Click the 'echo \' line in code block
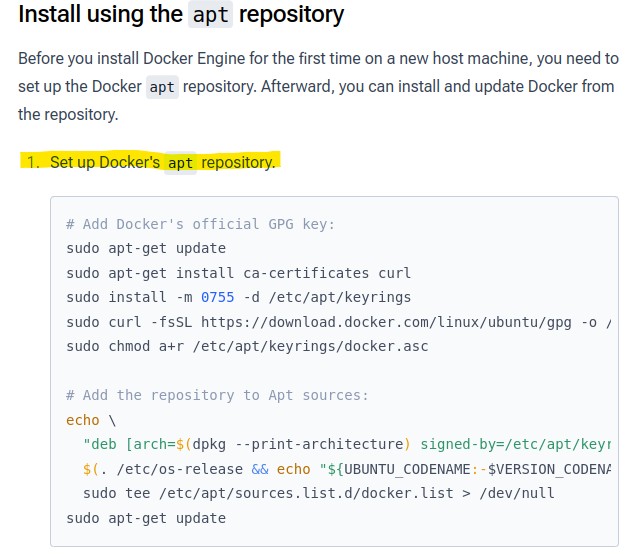 [91, 420]
